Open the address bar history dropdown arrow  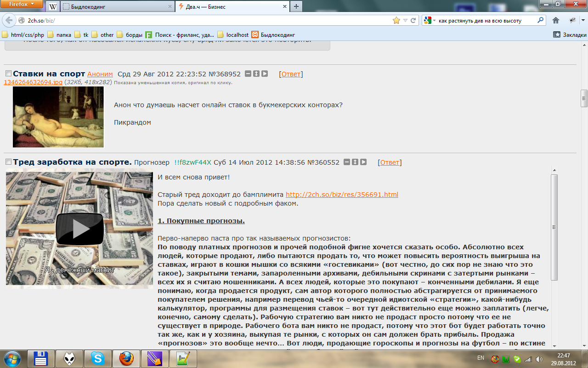(x=405, y=21)
